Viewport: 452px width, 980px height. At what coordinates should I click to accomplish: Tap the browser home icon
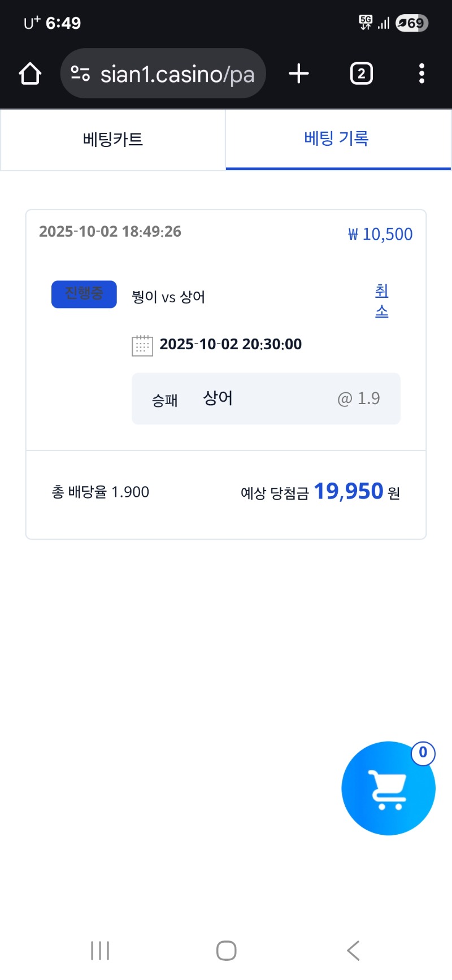click(30, 74)
